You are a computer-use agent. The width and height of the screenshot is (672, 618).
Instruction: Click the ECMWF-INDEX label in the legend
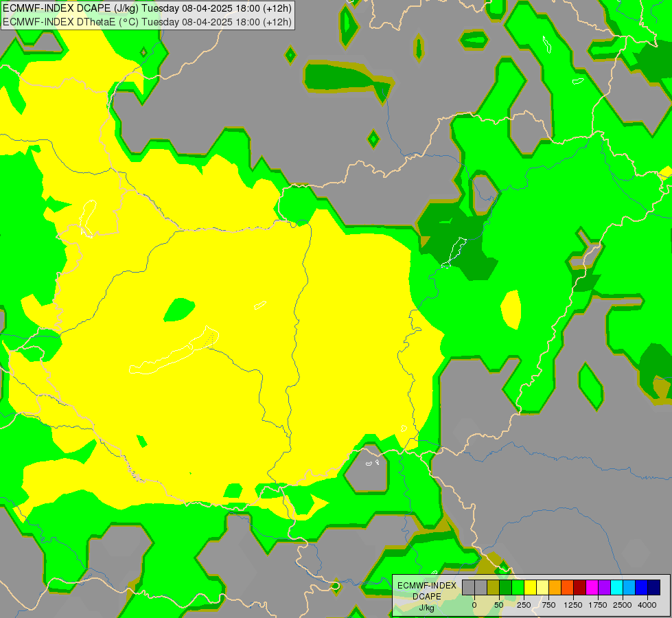point(427,586)
